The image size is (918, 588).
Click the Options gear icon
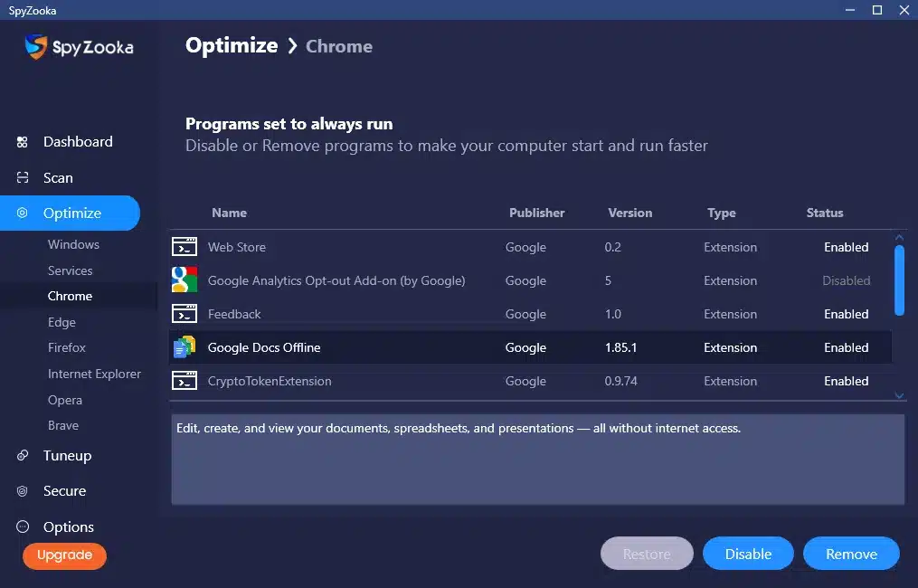point(23,527)
